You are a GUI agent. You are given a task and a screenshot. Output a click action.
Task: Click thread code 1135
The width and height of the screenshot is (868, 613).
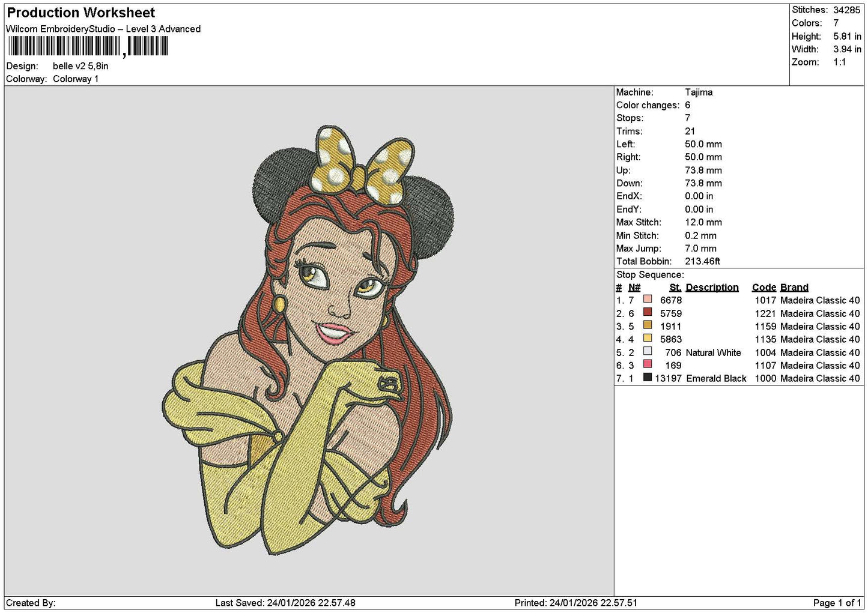point(765,339)
